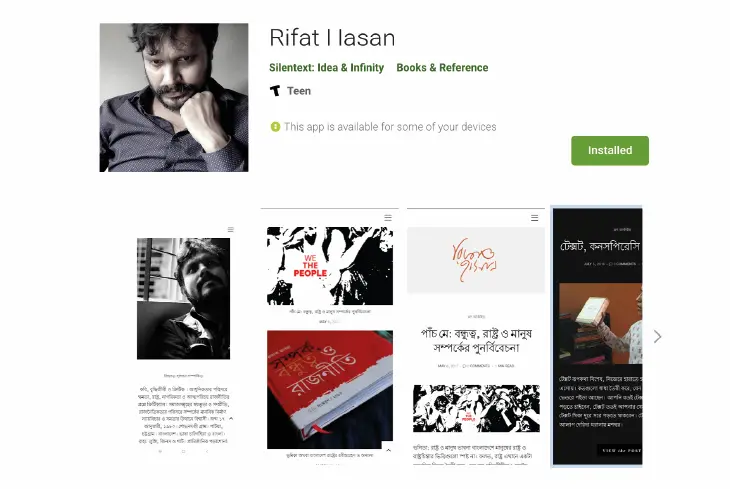Click the Teen rating label text
The image size is (730, 489).
(299, 91)
